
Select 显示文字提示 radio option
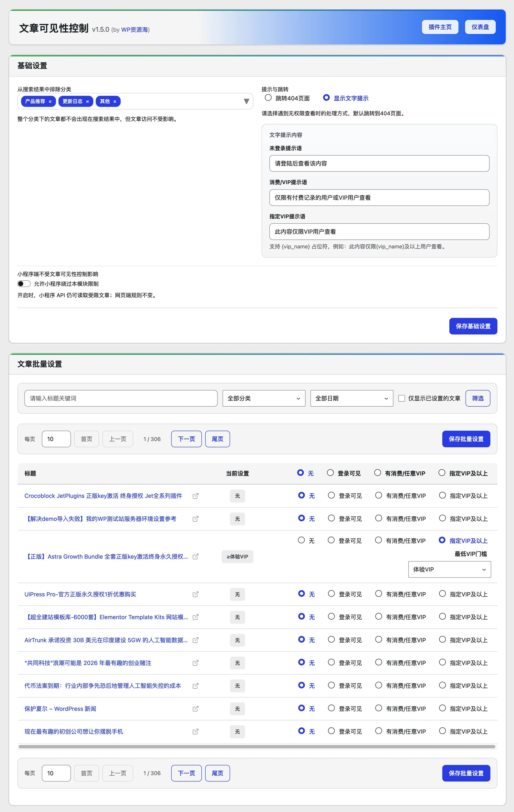pos(326,98)
